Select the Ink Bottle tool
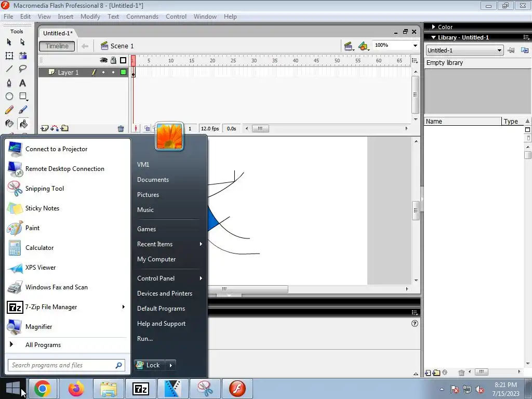 click(9, 124)
